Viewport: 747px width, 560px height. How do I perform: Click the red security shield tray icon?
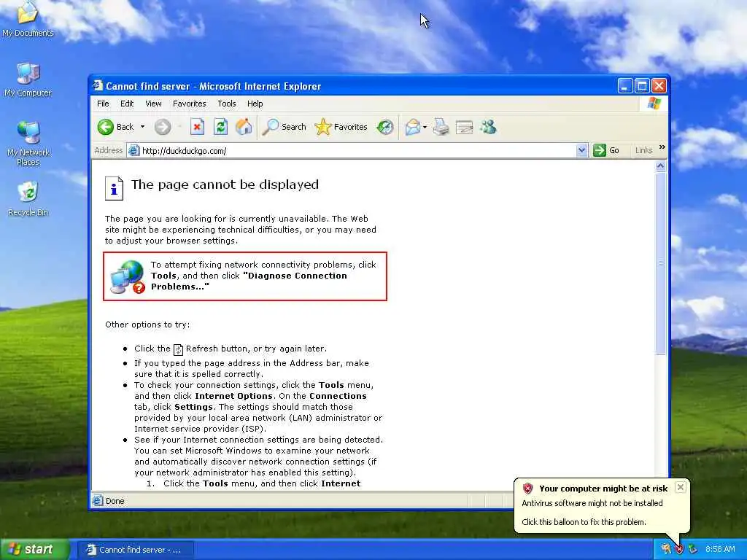pyautogui.click(x=679, y=550)
